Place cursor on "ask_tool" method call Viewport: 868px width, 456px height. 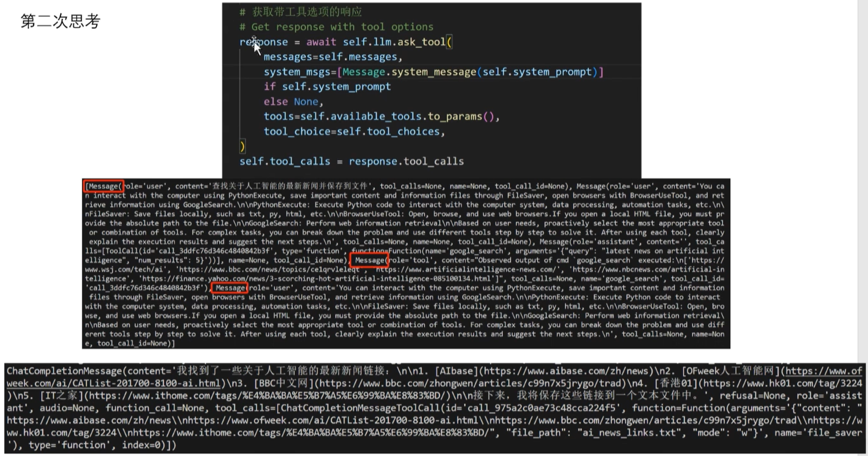(421, 42)
